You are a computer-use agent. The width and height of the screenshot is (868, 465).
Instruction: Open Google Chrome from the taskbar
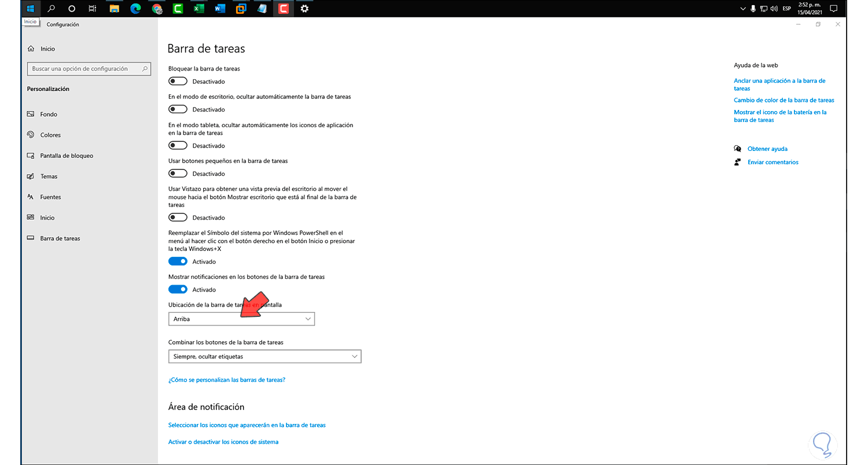157,9
